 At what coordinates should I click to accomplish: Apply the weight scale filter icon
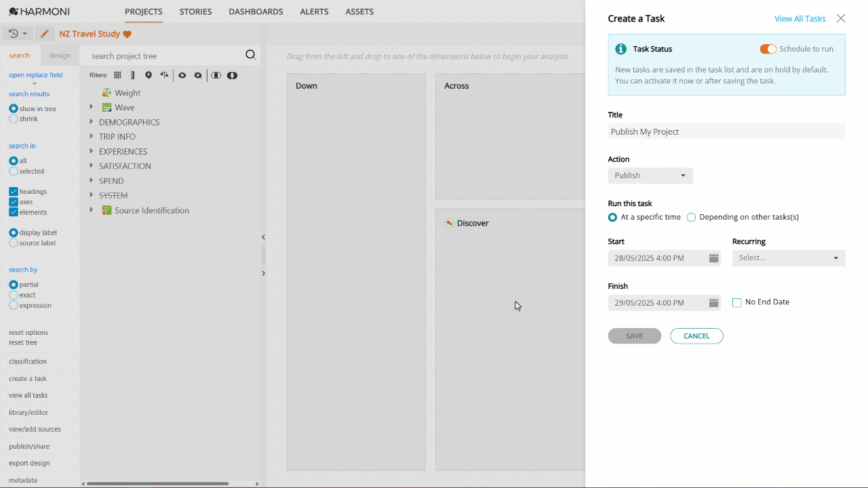pyautogui.click(x=164, y=75)
